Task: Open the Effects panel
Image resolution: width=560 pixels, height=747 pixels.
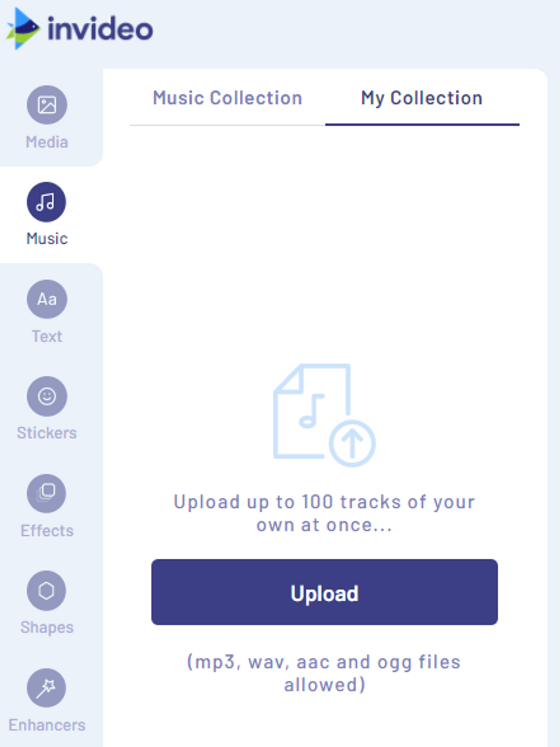Action: click(46, 493)
